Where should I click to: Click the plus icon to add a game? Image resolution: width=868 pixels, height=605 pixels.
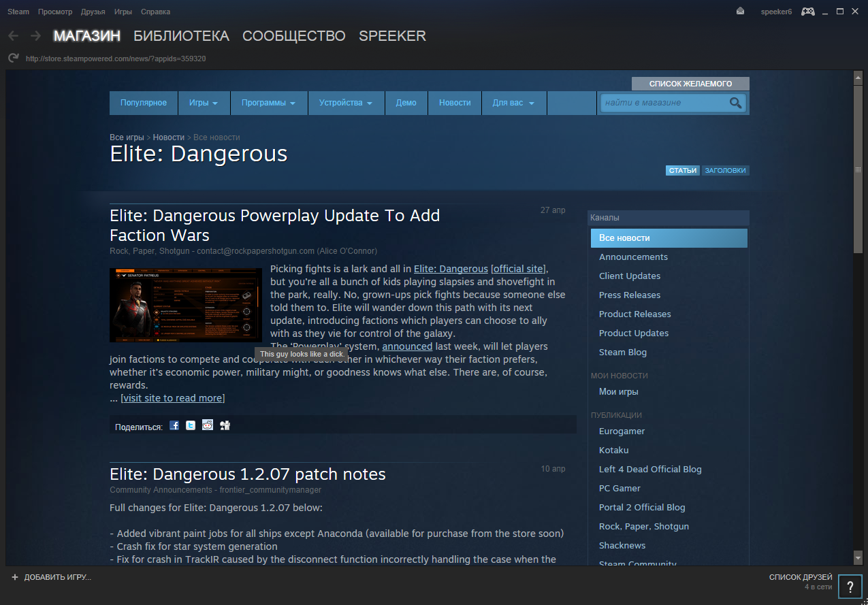(x=15, y=577)
